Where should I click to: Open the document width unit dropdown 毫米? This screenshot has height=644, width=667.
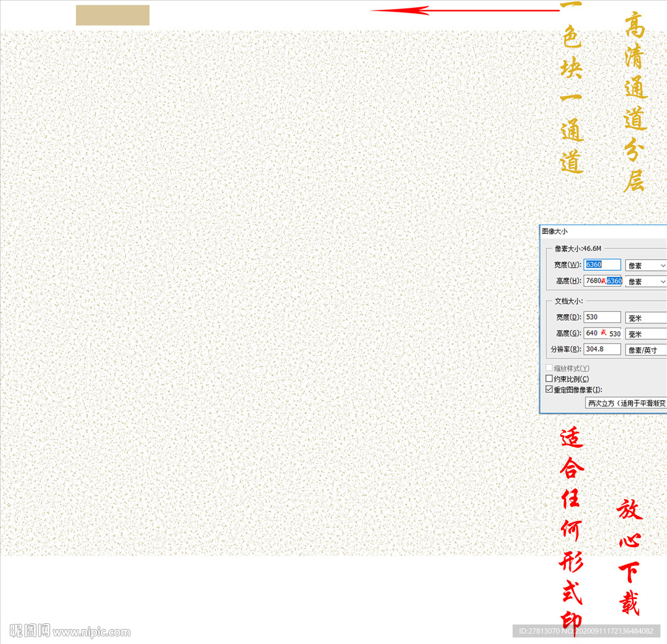tap(646, 318)
